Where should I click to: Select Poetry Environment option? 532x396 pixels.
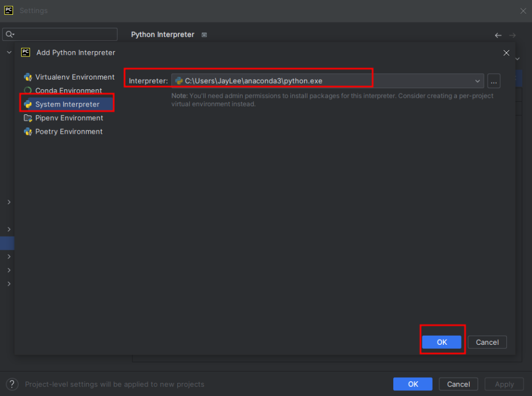tap(63, 131)
